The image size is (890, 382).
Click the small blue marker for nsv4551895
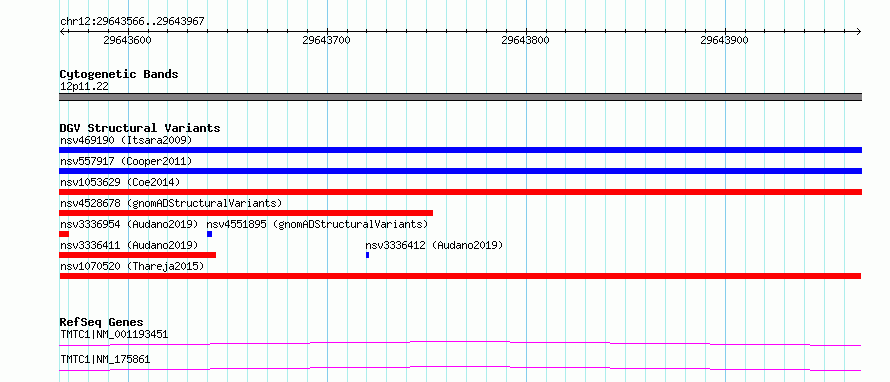click(x=209, y=234)
